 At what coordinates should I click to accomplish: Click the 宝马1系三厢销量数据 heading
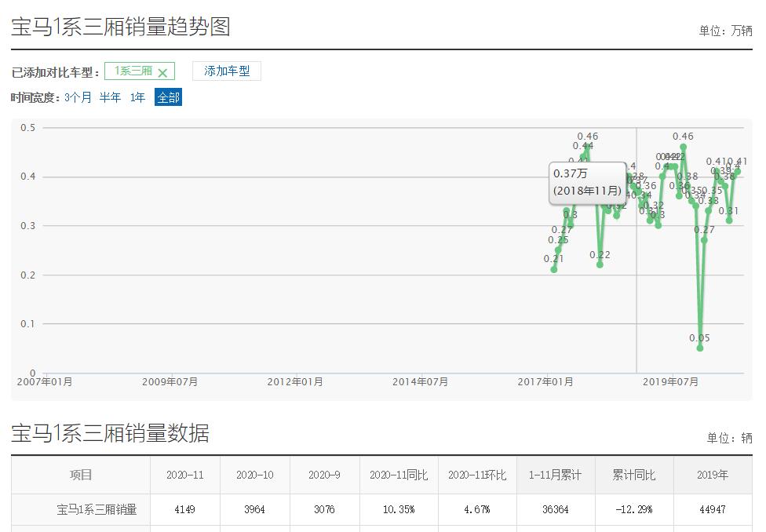click(x=110, y=433)
